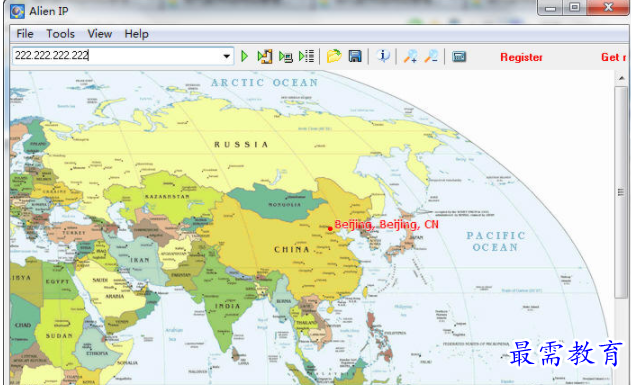Image resolution: width=631 pixels, height=385 pixels.
Task: Click the RUSSIA label on map
Action: (241, 144)
